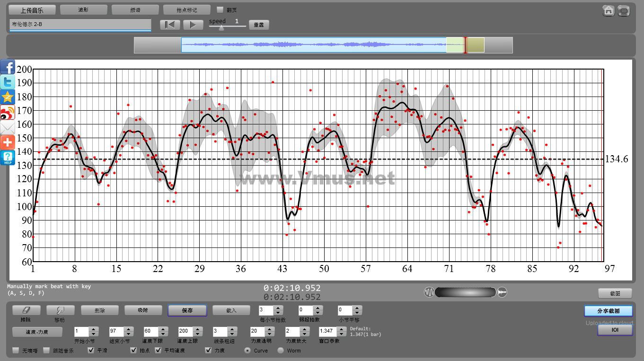The image size is (644, 361).
Task: Click the 保存 save button
Action: click(187, 310)
